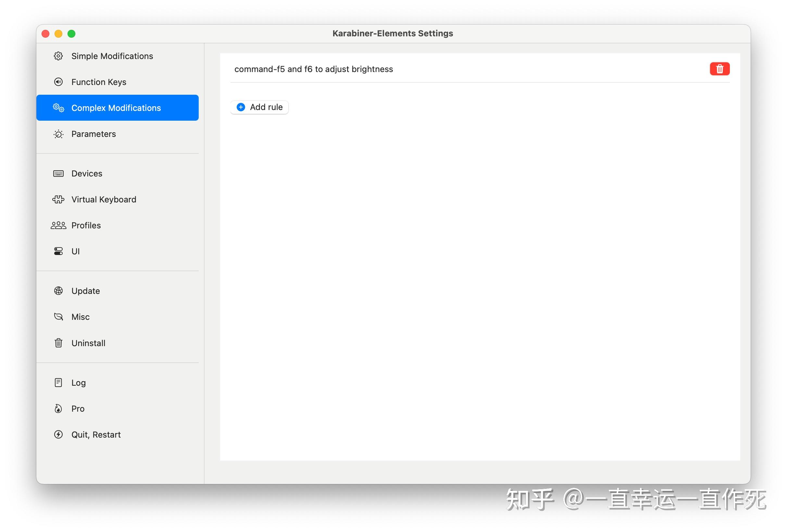Screen dimensions: 787x532
Task: Click the Devices keyboard icon
Action: 58,174
